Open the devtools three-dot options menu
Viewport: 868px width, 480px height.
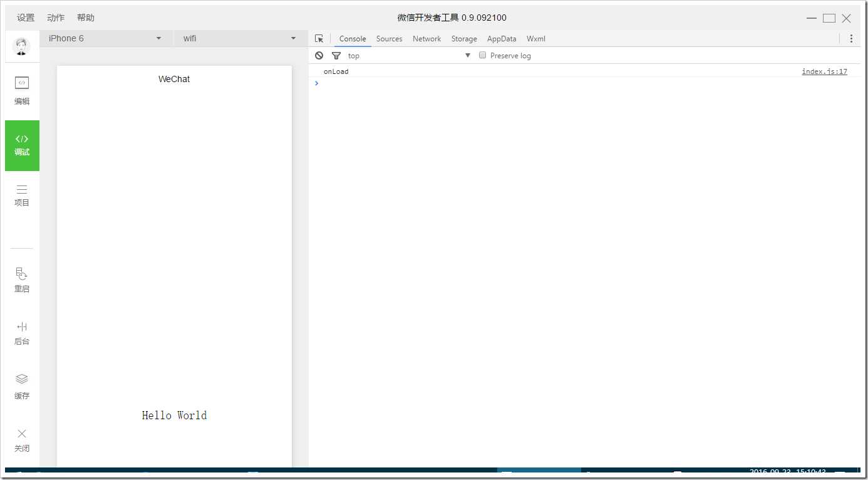click(x=851, y=38)
